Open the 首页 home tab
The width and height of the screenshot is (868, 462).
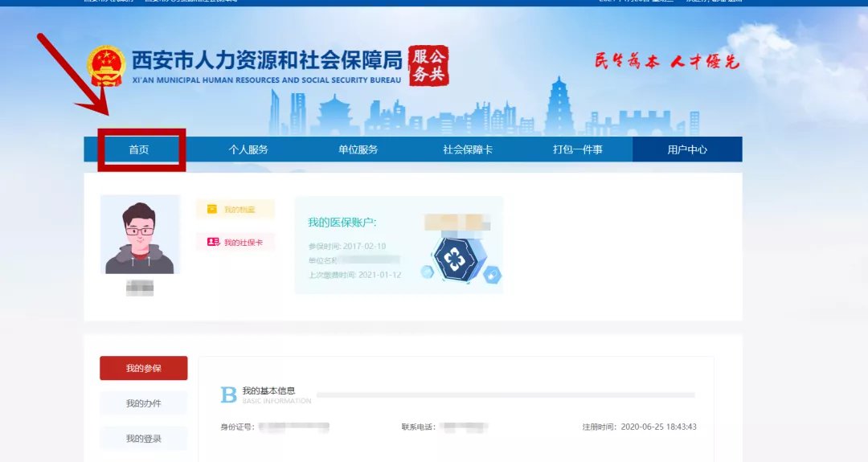pyautogui.click(x=139, y=149)
